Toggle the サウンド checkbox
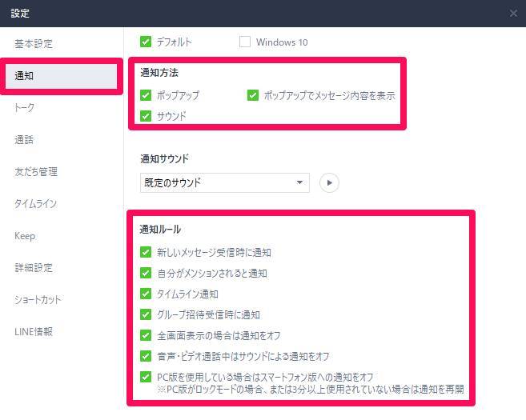The image size is (526, 420). [146, 116]
